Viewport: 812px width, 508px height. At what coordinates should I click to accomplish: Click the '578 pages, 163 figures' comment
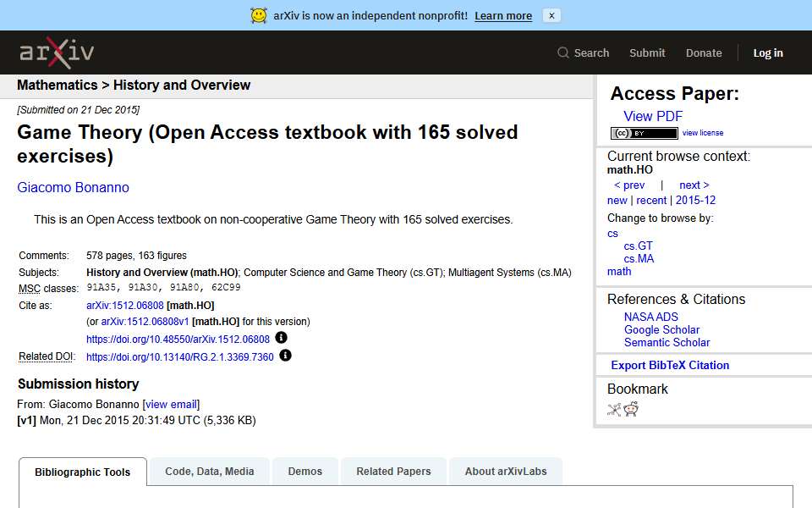137,256
